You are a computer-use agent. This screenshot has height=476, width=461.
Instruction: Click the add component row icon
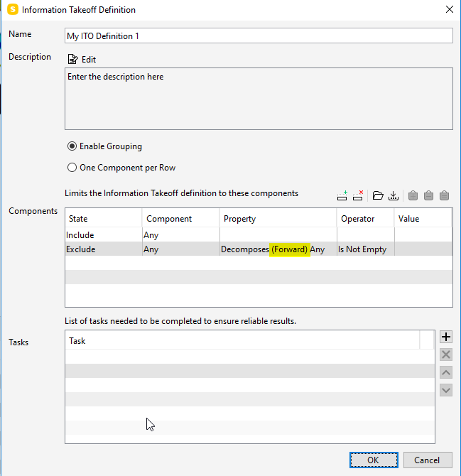(342, 196)
